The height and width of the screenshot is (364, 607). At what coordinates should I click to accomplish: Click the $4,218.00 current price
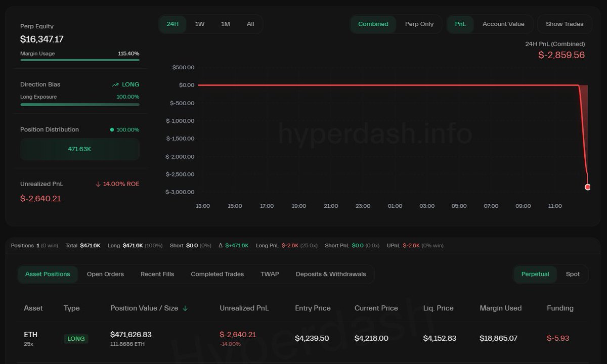372,338
